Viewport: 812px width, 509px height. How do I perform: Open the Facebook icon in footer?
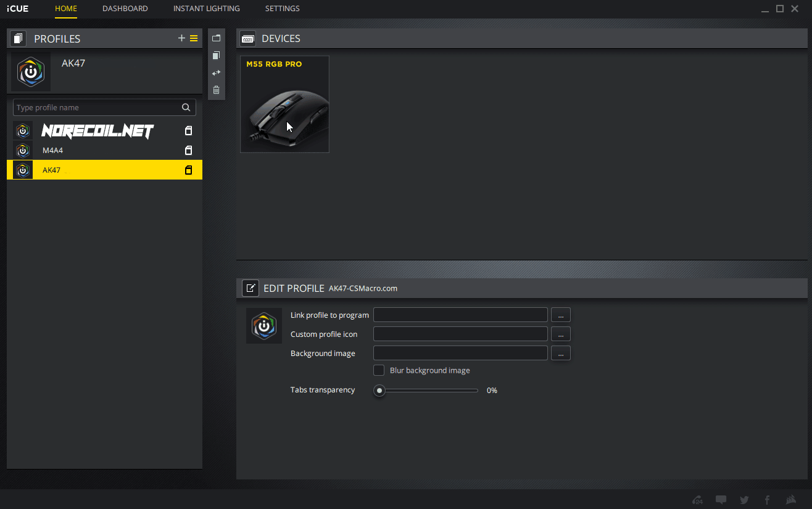coord(768,500)
